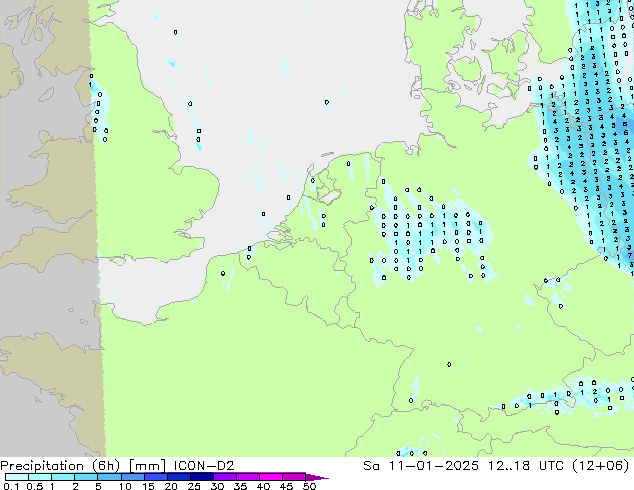Click the '15' legend tick label

[x=148, y=486]
